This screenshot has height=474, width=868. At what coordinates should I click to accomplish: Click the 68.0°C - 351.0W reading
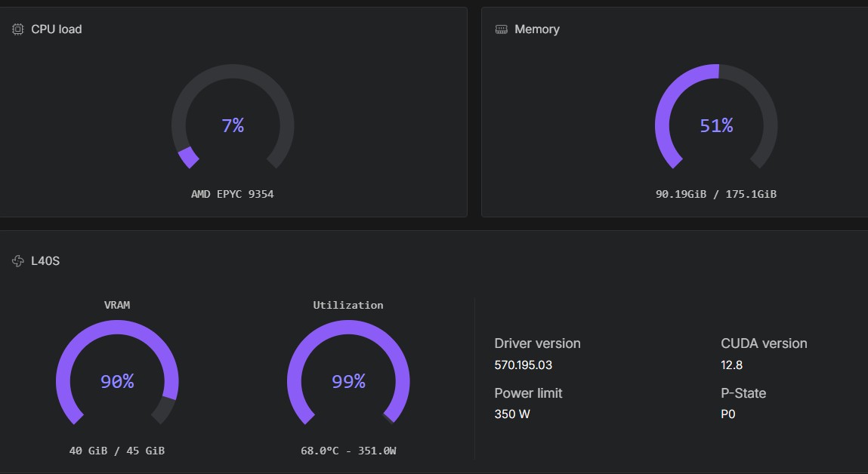point(348,451)
